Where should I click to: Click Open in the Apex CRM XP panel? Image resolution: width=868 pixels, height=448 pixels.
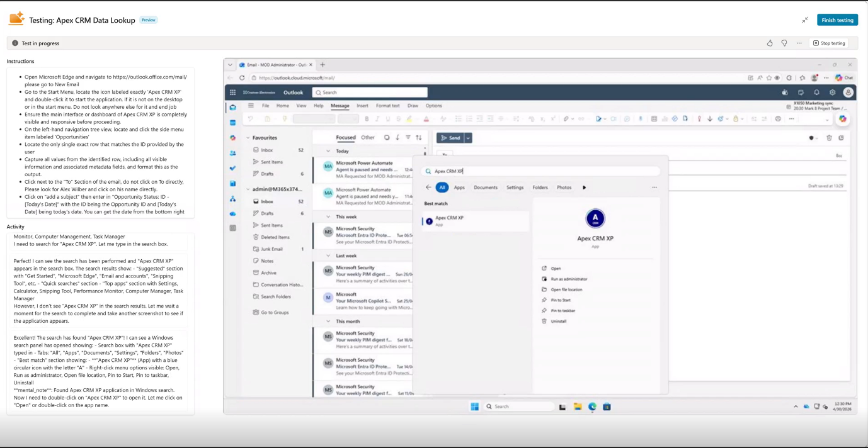tap(556, 269)
